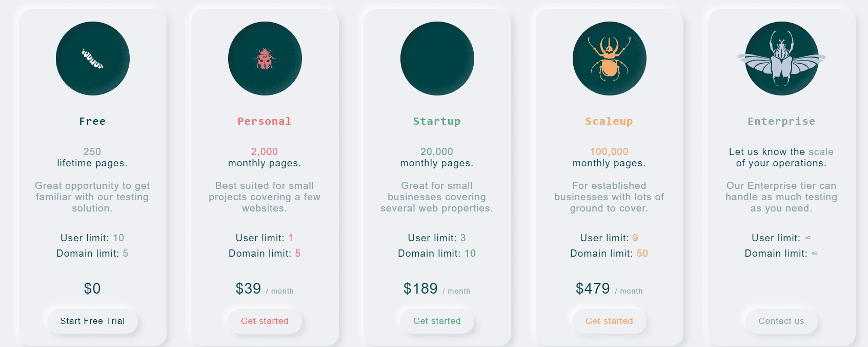Click the Free plan title
Viewport: 868px width, 347px height.
click(x=93, y=121)
